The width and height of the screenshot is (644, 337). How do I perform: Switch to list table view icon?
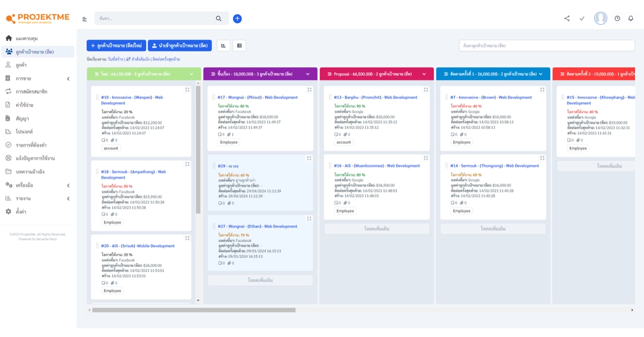coord(240,46)
